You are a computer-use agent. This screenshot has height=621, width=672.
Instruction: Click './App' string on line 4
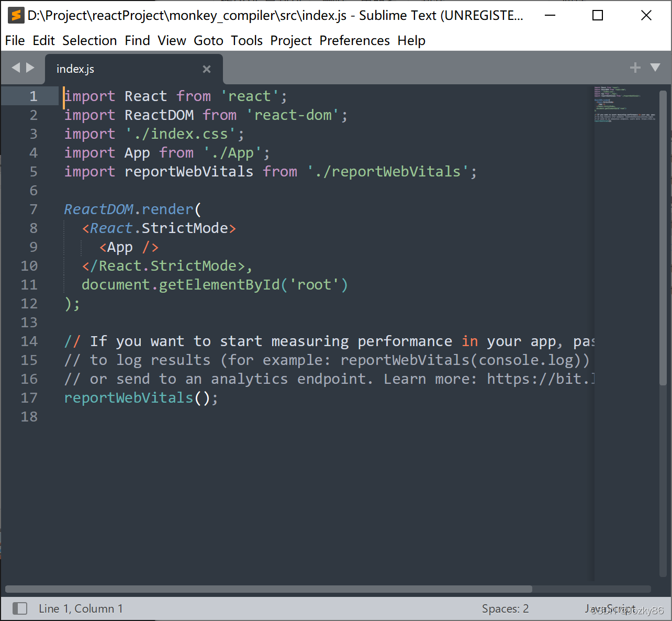(232, 153)
